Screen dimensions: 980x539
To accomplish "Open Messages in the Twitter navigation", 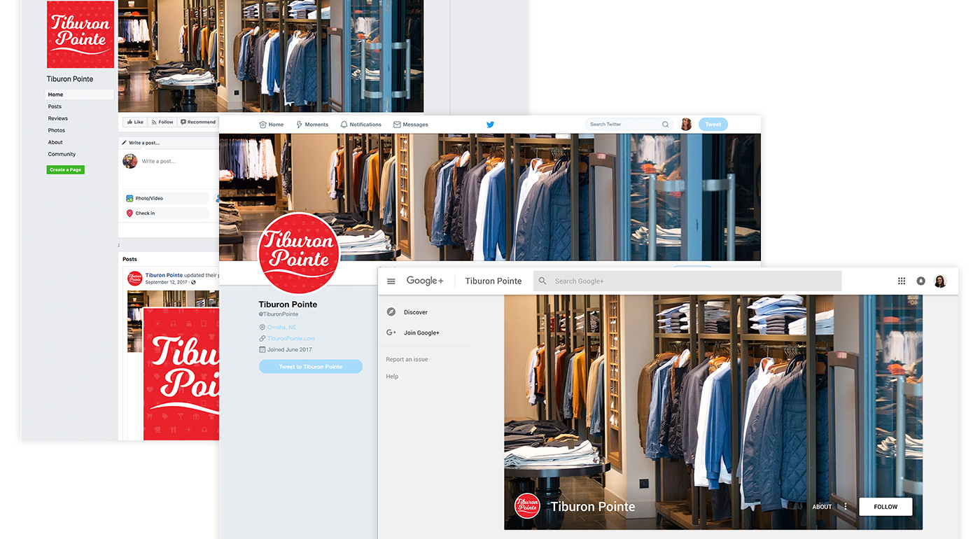I will coord(411,125).
